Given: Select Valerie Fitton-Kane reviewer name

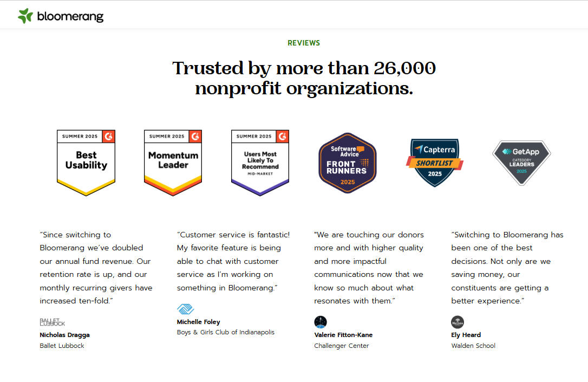Looking at the screenshot, I should click(343, 335).
